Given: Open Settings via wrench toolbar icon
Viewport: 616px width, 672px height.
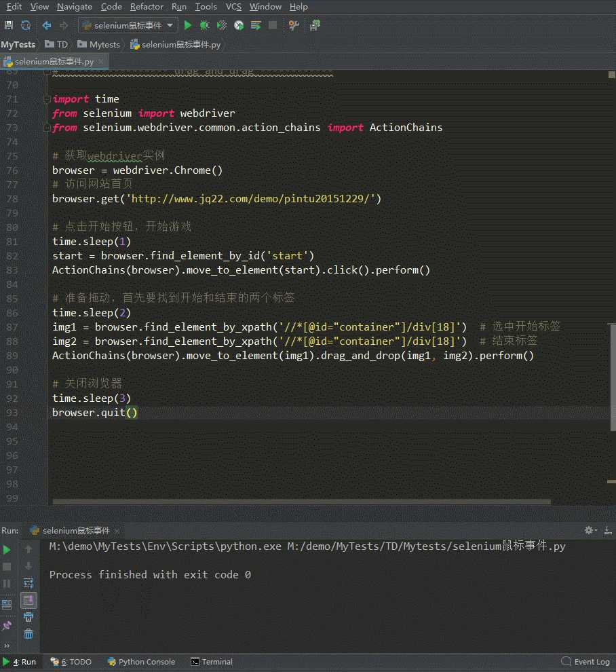Looking at the screenshot, I should [294, 25].
